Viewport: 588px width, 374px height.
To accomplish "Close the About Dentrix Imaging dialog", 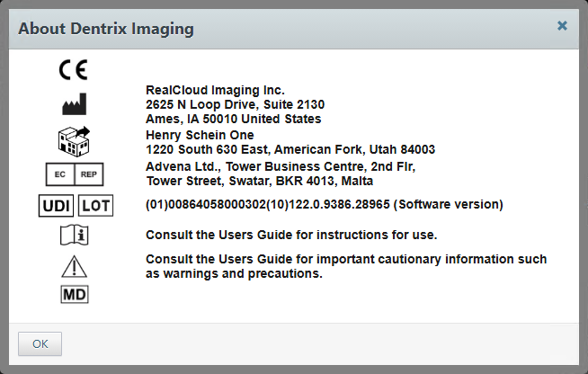I will pyautogui.click(x=562, y=26).
